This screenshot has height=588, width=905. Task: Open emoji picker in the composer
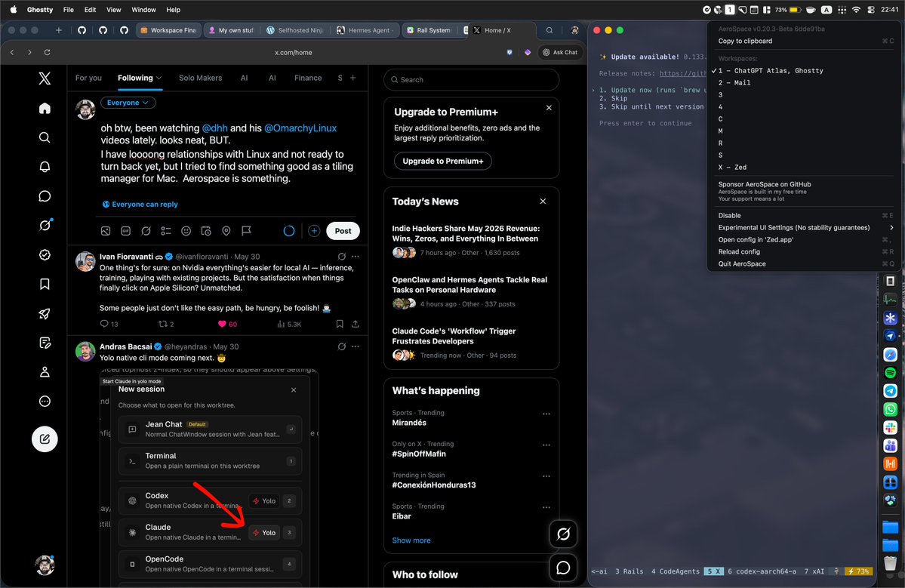click(186, 231)
